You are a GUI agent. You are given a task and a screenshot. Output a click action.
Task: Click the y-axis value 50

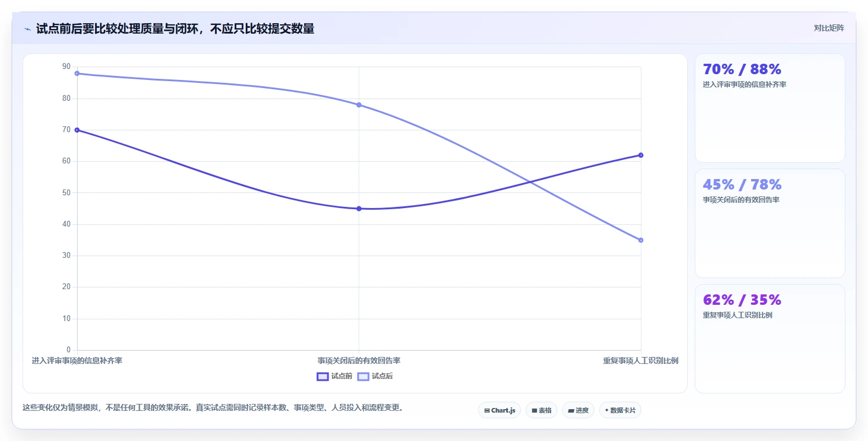[66, 192]
